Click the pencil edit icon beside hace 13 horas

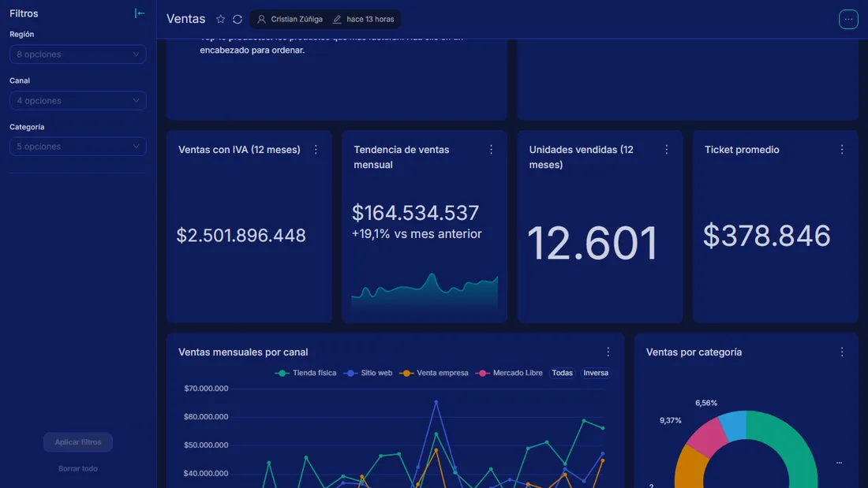[337, 20]
